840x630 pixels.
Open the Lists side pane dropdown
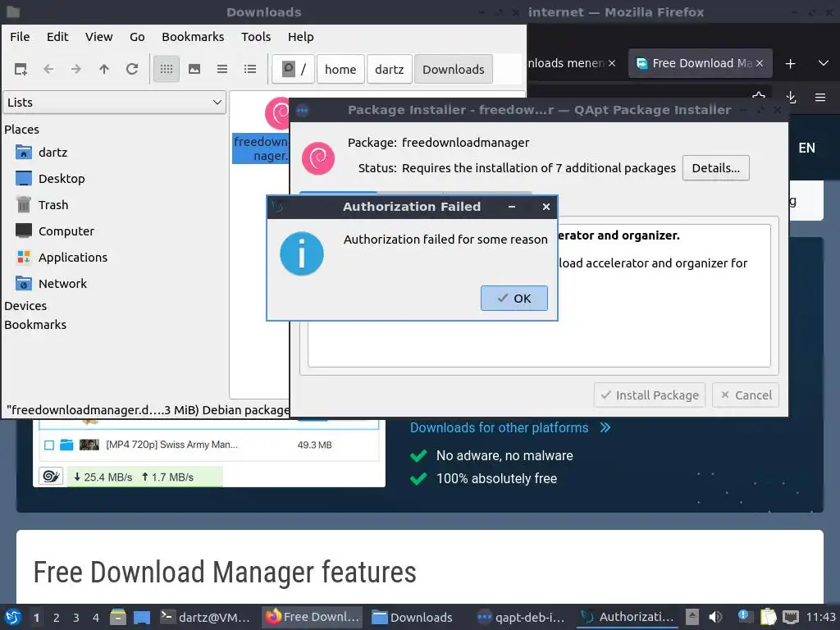point(115,103)
